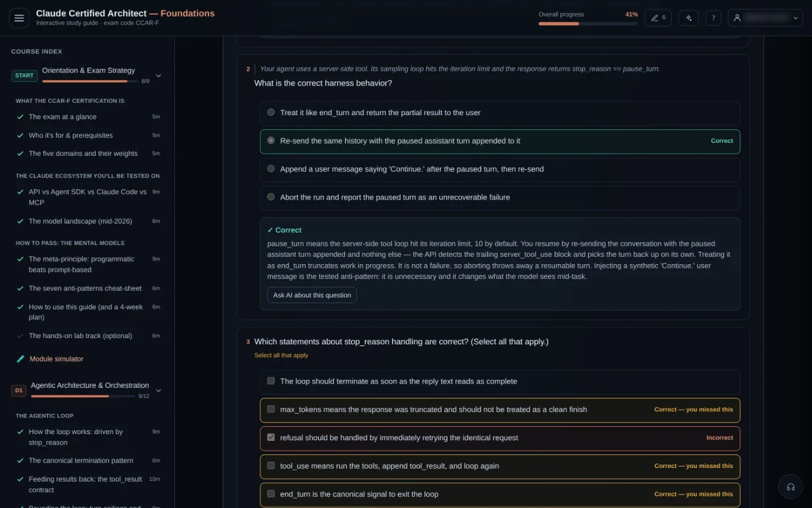Click the 'Course Index' heading

click(37, 52)
